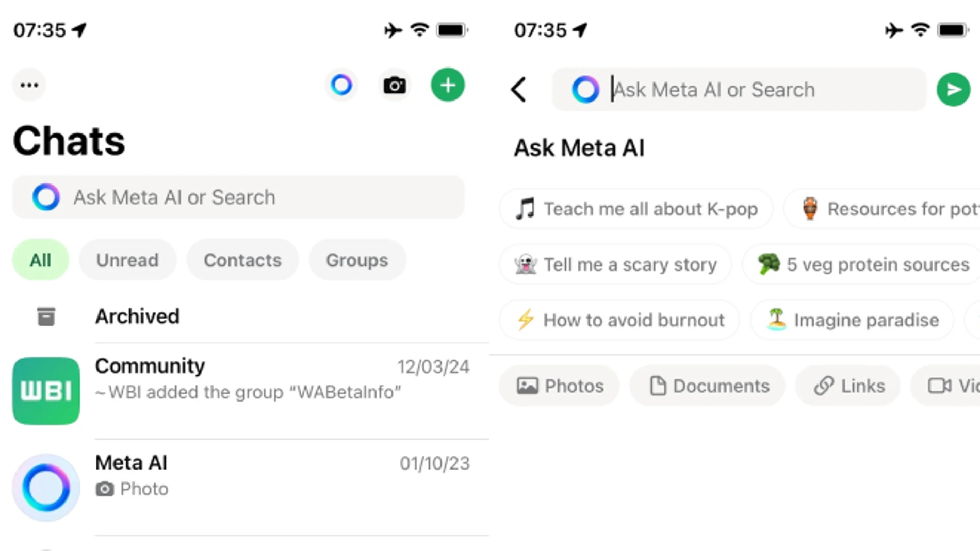The height and width of the screenshot is (551, 980).
Task: Tap the right screen Wi-Fi status icon
Action: click(921, 30)
